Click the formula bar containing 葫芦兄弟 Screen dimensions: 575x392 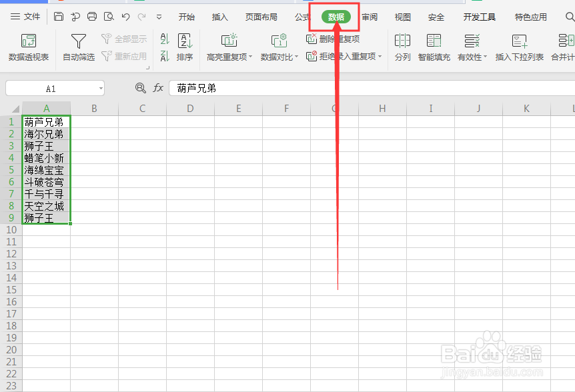(372, 88)
